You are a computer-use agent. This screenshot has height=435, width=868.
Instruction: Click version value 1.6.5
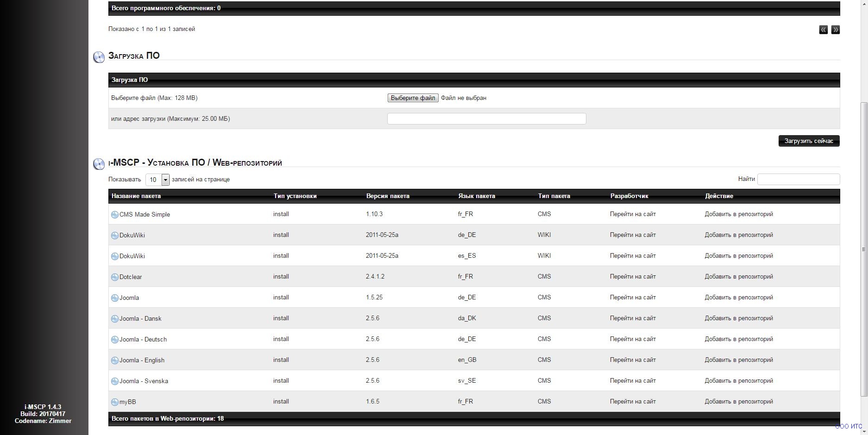click(x=372, y=401)
